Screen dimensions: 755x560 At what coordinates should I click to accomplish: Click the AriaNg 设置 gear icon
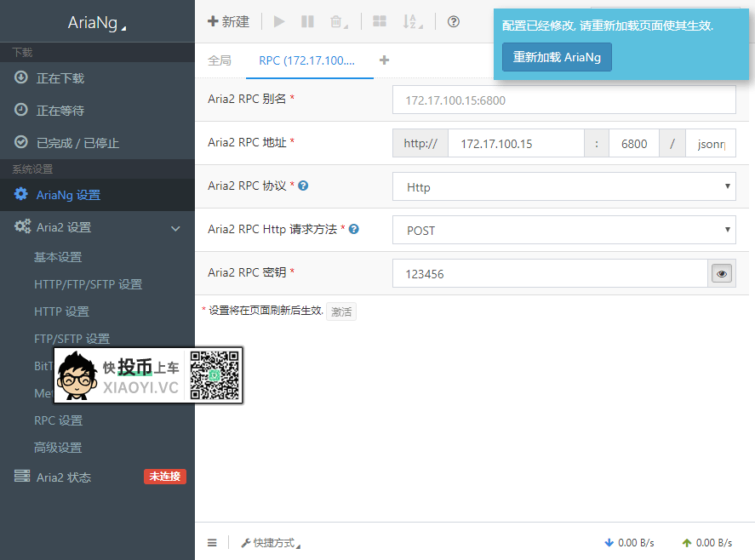tap(20, 194)
